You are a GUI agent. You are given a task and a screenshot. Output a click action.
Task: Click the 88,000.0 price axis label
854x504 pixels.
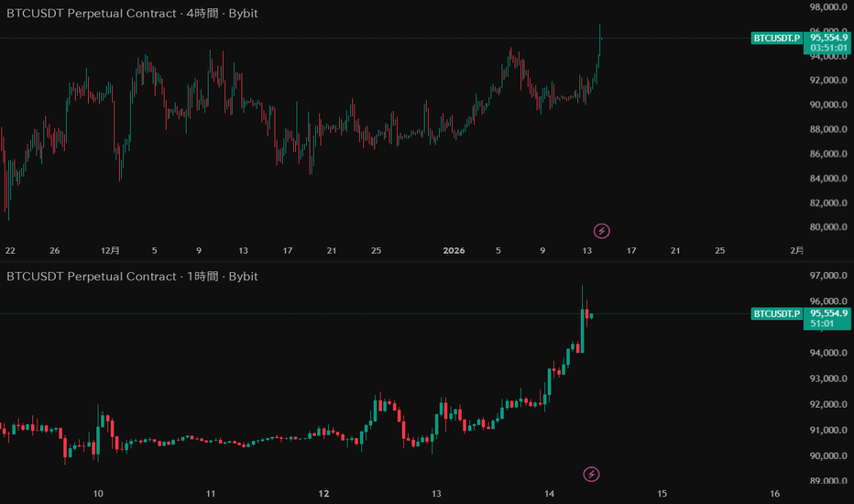[x=828, y=129]
